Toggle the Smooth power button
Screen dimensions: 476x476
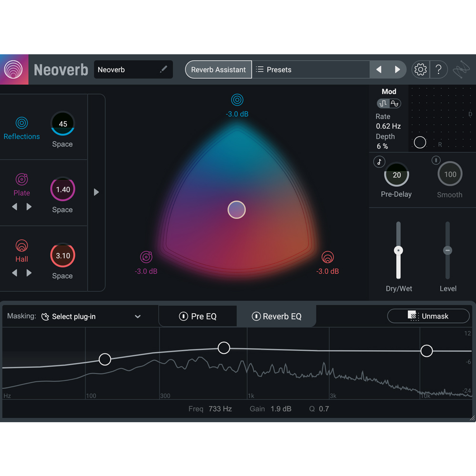click(436, 160)
